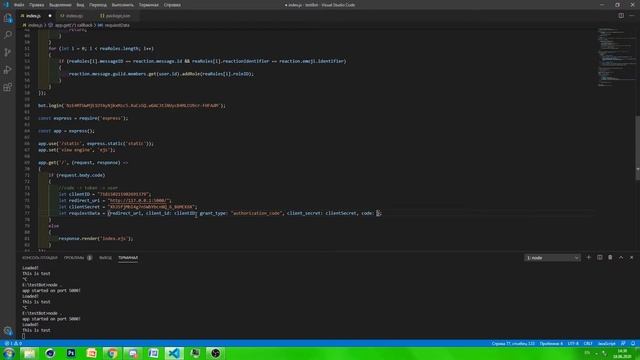Viewport: 640px width, 360px height.
Task: Change indentation via Пробелов status item
Action: [551, 343]
